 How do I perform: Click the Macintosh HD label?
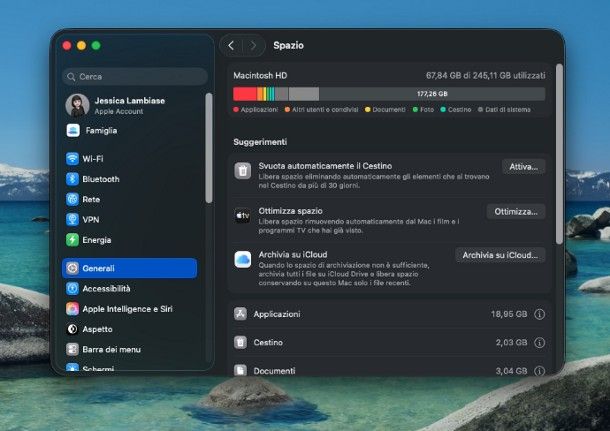(x=260, y=75)
